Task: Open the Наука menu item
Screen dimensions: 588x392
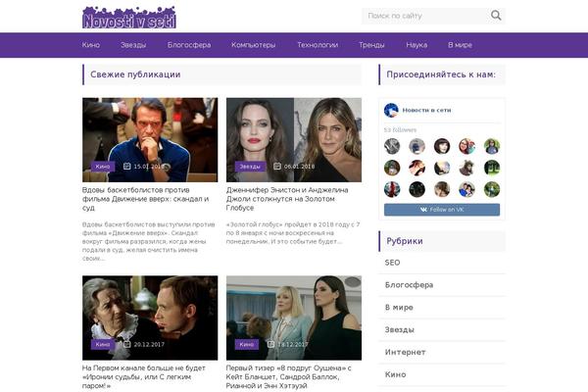Action: 416,45
